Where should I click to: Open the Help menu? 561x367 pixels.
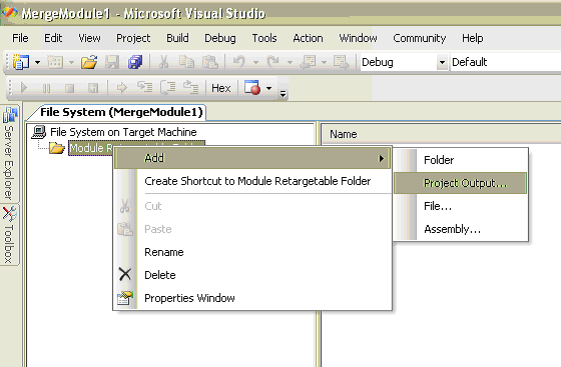pos(472,38)
